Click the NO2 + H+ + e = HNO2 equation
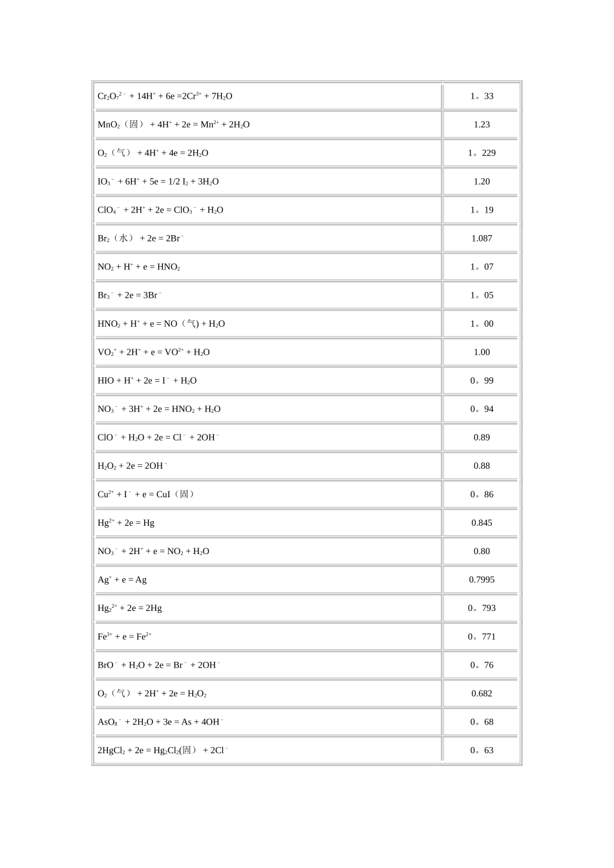Image resolution: width=614 pixels, height=868 pixels. click(x=139, y=267)
